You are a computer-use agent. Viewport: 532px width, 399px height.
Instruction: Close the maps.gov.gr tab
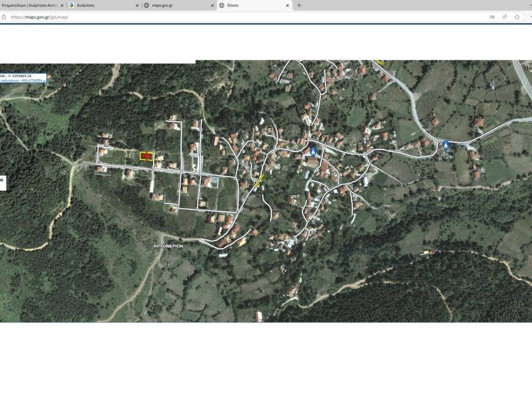click(x=212, y=5)
